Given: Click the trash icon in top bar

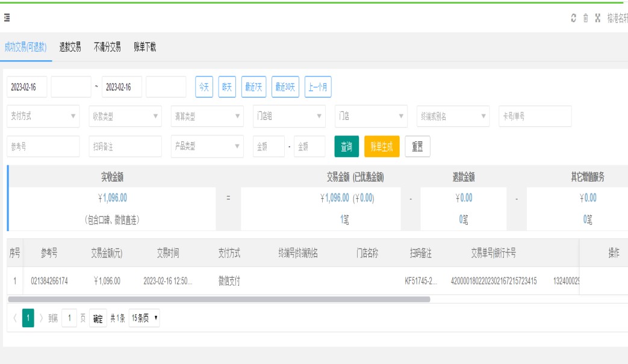Looking at the screenshot, I should 585,18.
